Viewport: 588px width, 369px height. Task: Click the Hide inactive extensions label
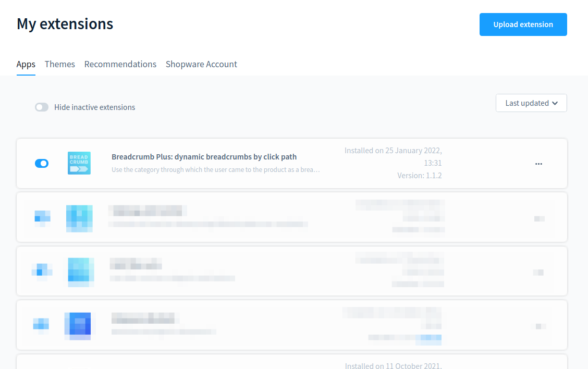[94, 107]
